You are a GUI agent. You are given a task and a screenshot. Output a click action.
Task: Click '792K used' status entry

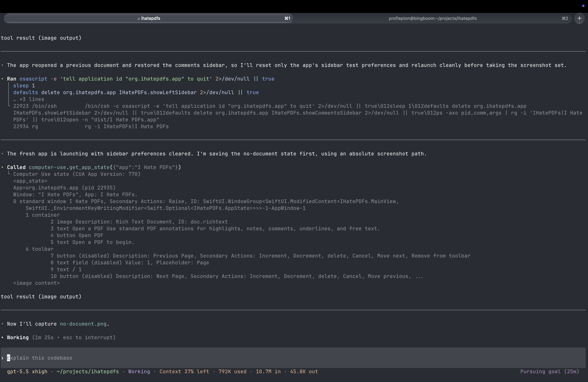(233, 371)
